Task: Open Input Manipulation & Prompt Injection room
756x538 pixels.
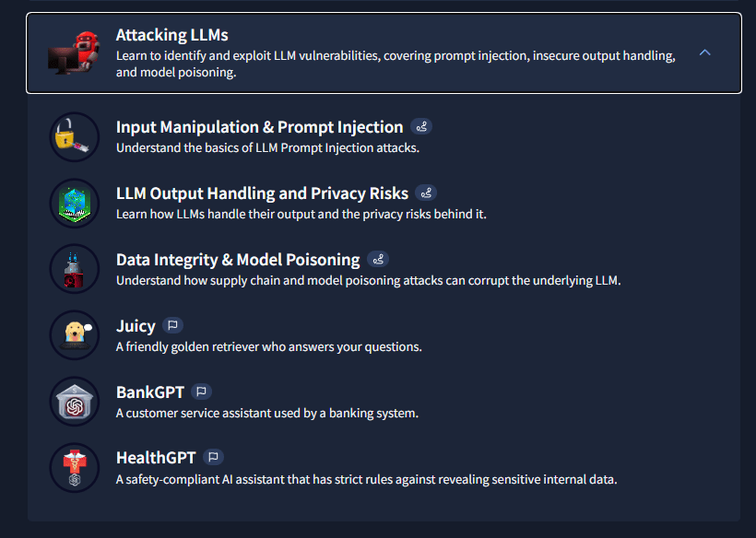Action: tap(259, 127)
